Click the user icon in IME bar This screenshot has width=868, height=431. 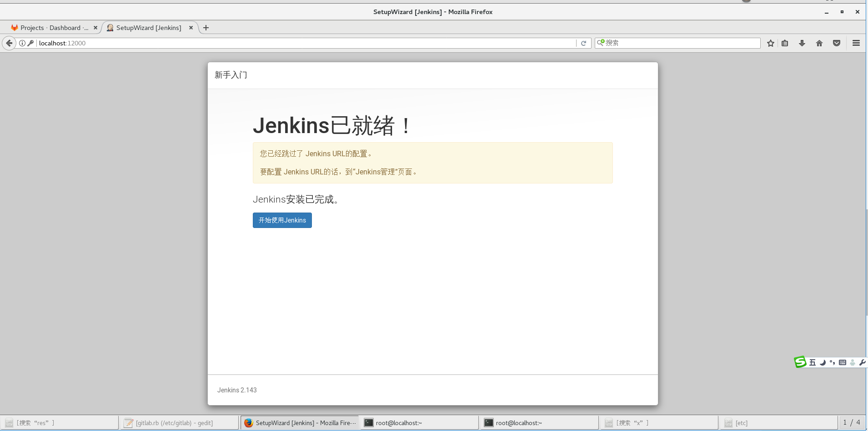pos(853,362)
